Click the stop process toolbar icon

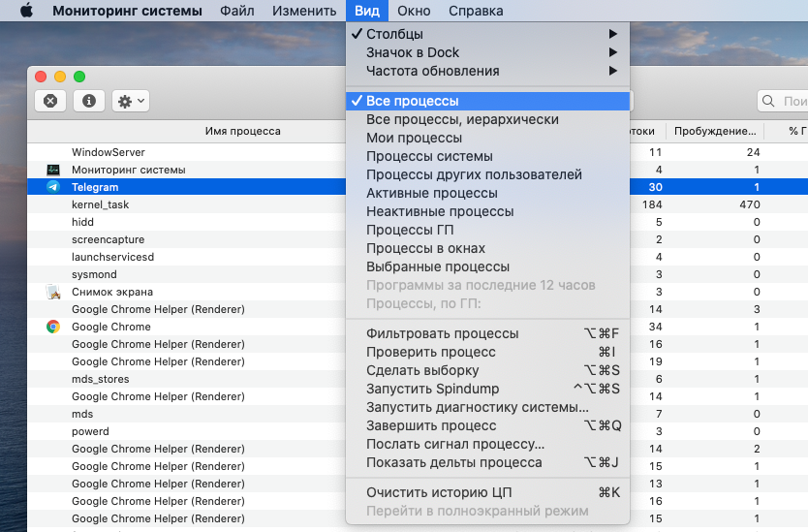click(x=50, y=101)
